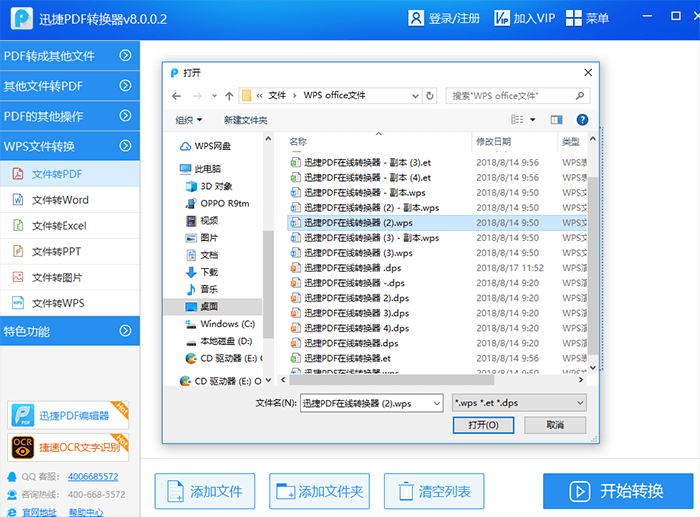Click the search magnifier icon in the dialog
Screen dimensions: 700x517
(x=579, y=96)
